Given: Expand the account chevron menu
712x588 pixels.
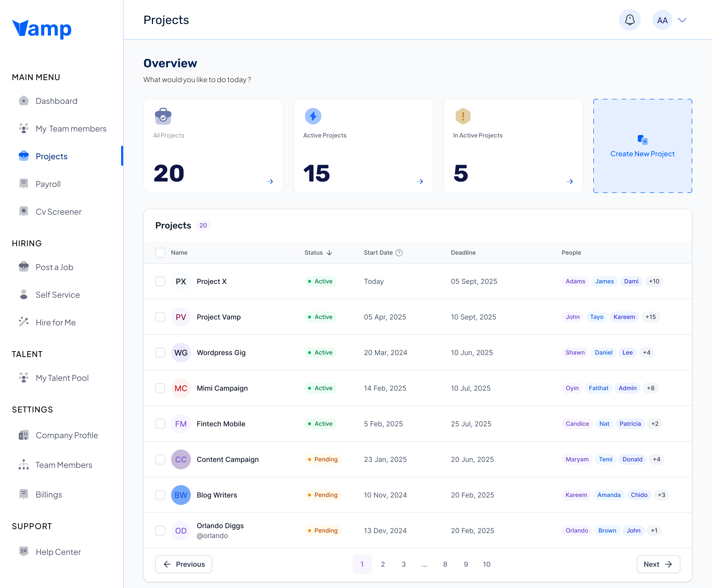Looking at the screenshot, I should pos(682,20).
